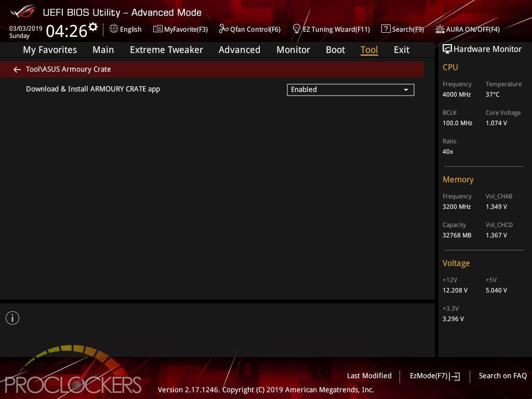Screen dimensions: 532x399
Task: Click the 03/03/2019 date text
Action: (26, 29)
